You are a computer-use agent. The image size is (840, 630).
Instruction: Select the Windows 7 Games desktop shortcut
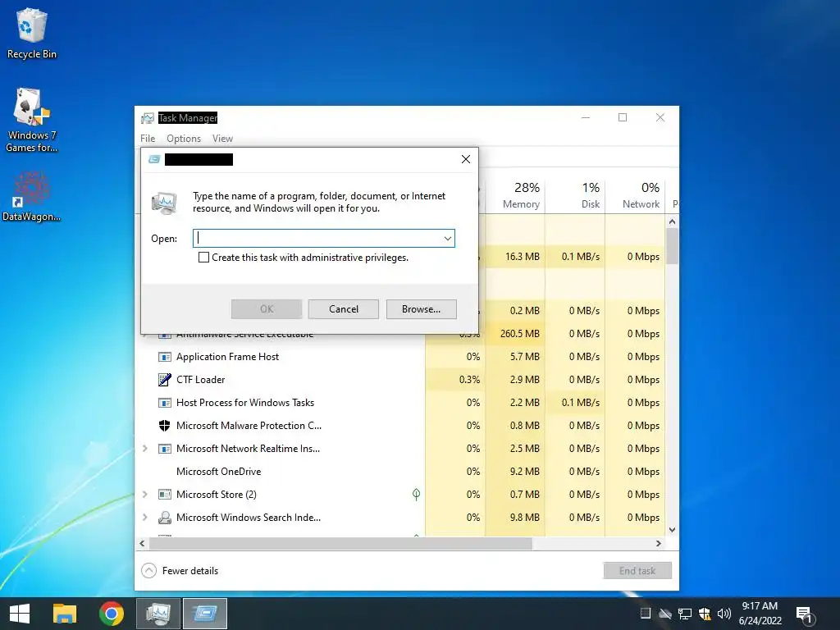coord(31,120)
